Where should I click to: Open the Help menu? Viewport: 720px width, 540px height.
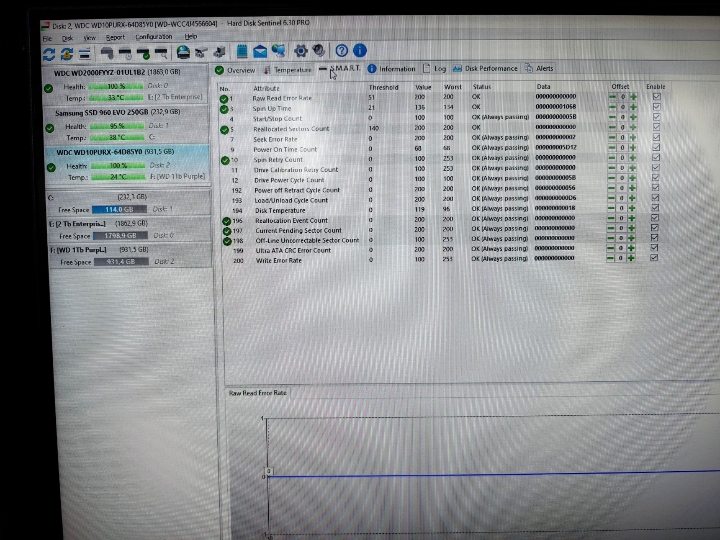click(x=191, y=36)
